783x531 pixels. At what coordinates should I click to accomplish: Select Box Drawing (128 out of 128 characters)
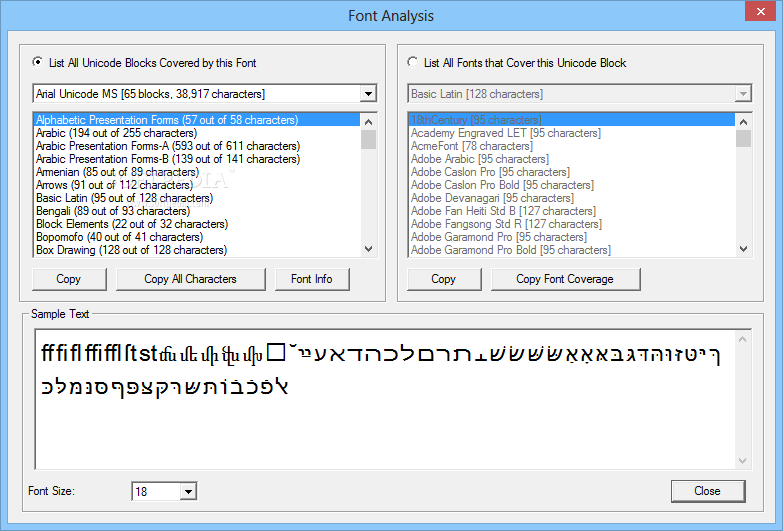[197, 250]
